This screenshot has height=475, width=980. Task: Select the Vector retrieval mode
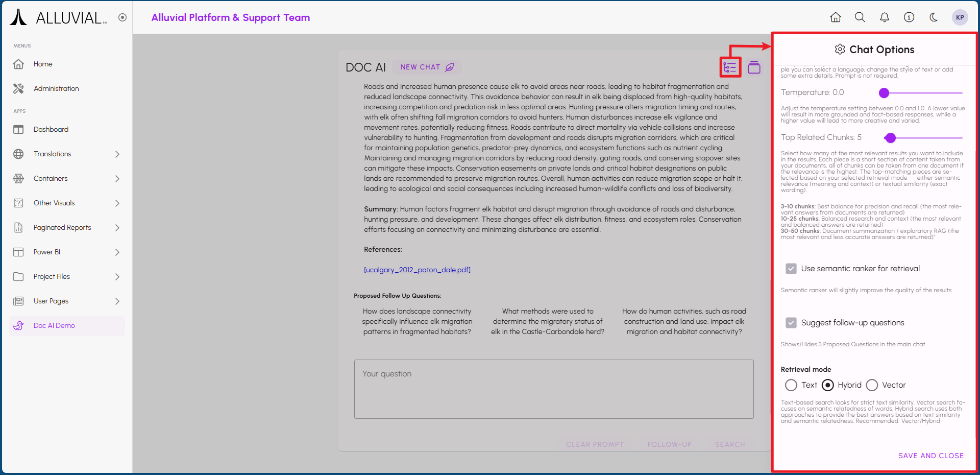872,385
